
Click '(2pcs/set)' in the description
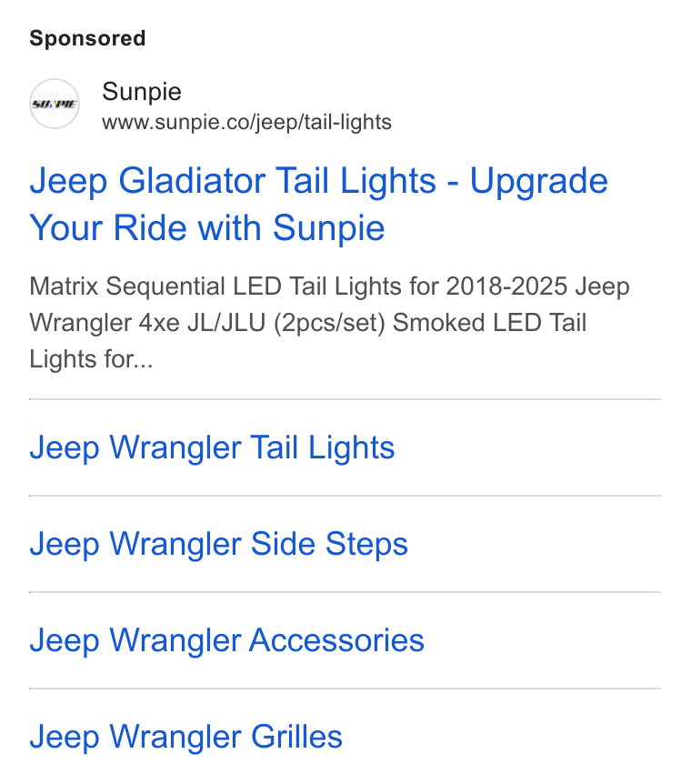pos(329,323)
